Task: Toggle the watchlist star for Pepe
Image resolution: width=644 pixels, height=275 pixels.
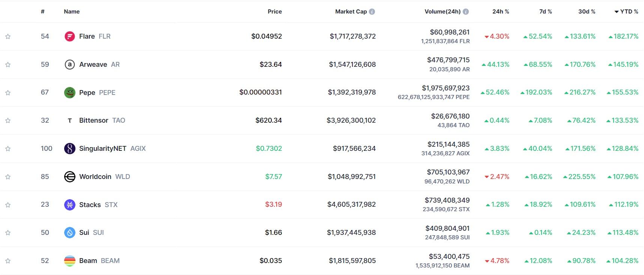Action: click(x=8, y=93)
